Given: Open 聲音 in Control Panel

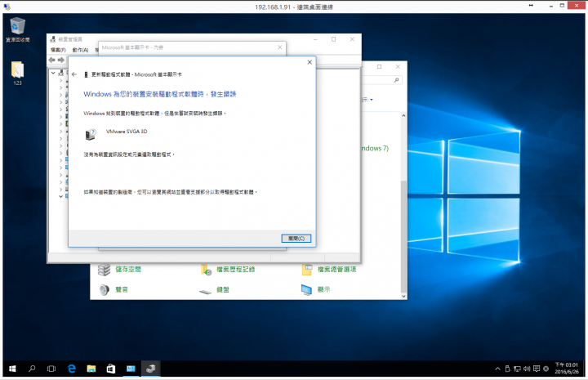Looking at the screenshot, I should pos(122,289).
